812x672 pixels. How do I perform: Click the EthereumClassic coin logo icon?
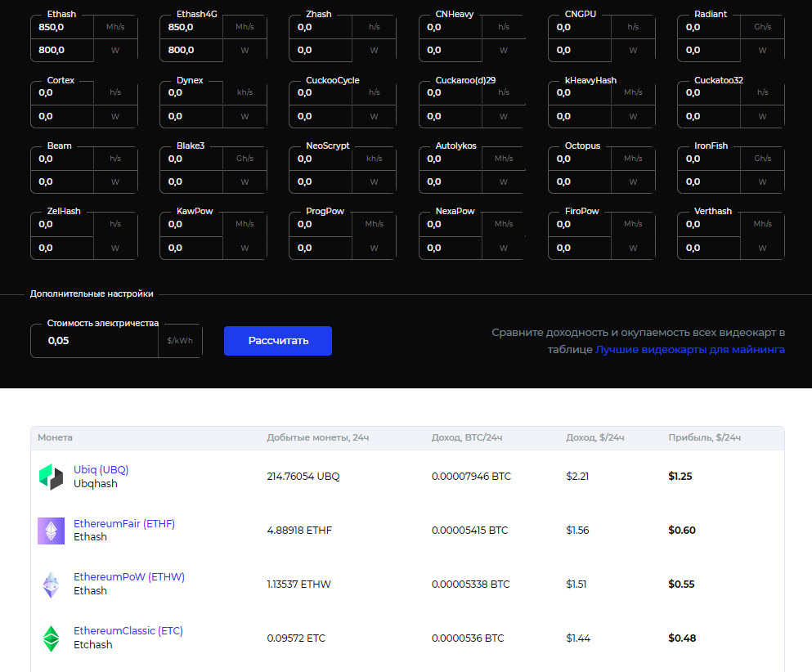tap(51, 638)
